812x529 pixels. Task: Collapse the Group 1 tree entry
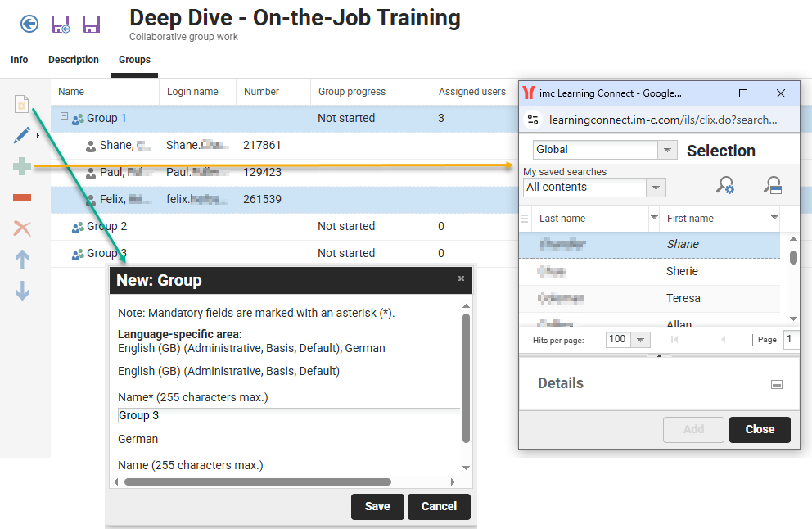coord(64,117)
